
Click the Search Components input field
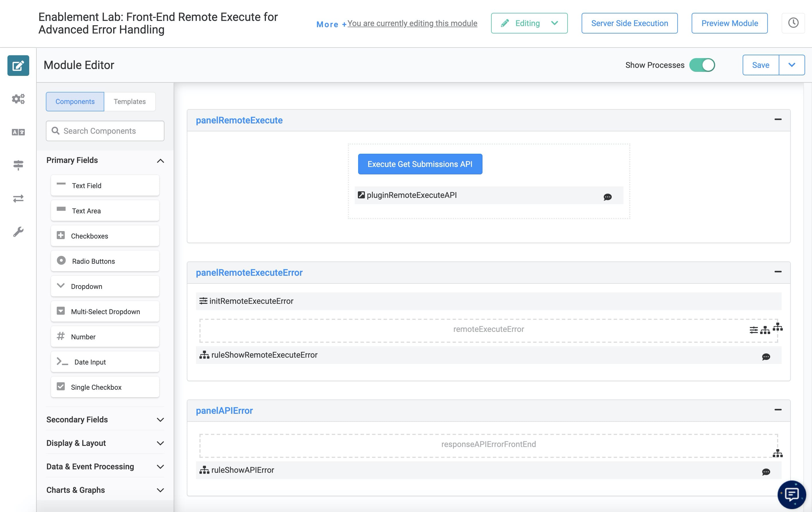click(x=105, y=131)
